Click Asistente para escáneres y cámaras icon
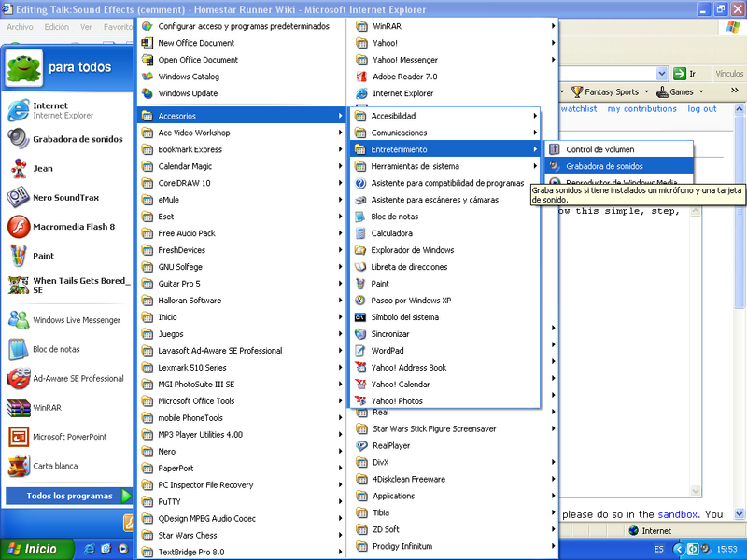 [x=360, y=200]
